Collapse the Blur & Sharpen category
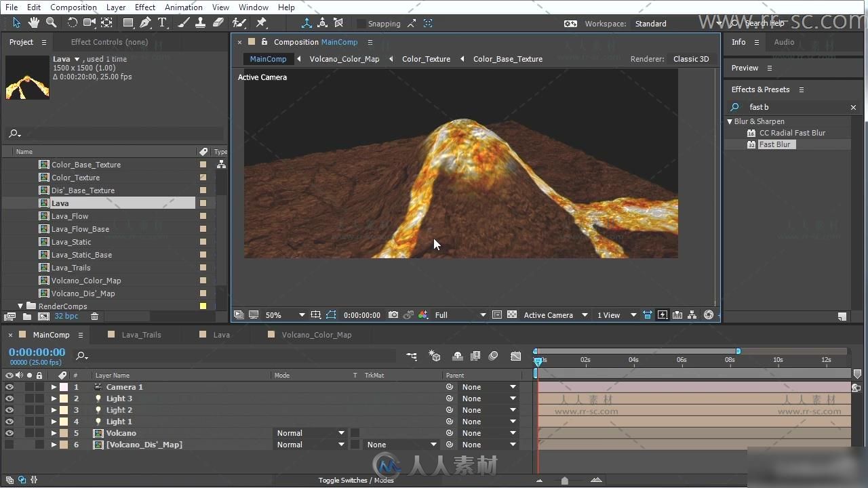 tap(730, 121)
